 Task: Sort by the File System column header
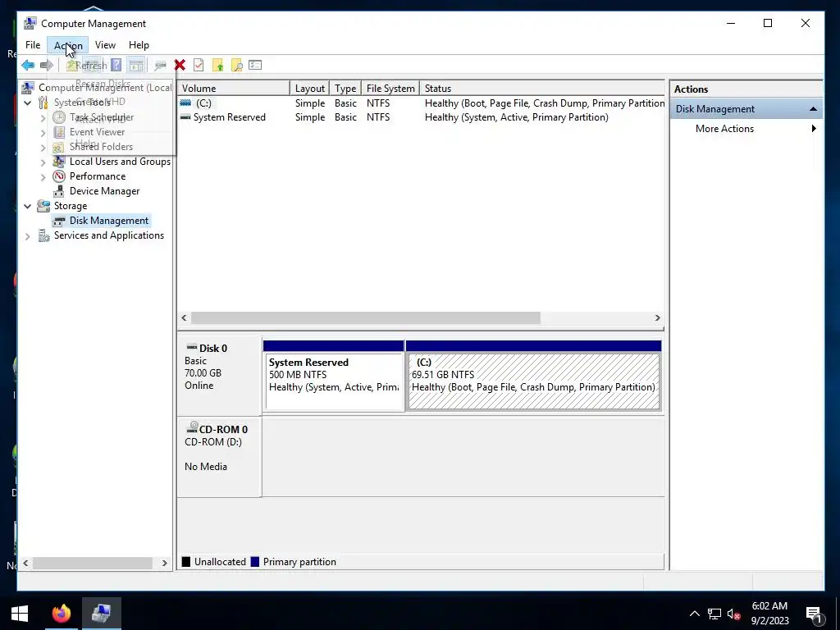pos(390,89)
